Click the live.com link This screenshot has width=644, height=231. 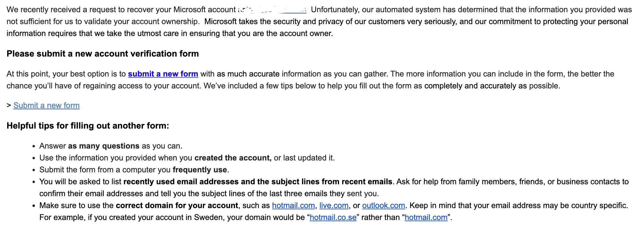[x=334, y=205]
